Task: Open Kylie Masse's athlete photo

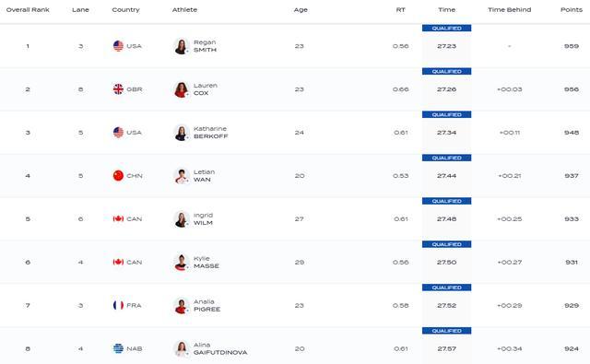Action: (x=182, y=263)
